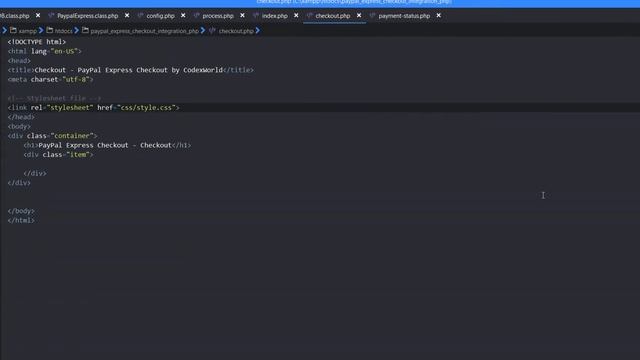Close the process.php tab
The width and height of the screenshot is (640, 360).
click(x=242, y=16)
